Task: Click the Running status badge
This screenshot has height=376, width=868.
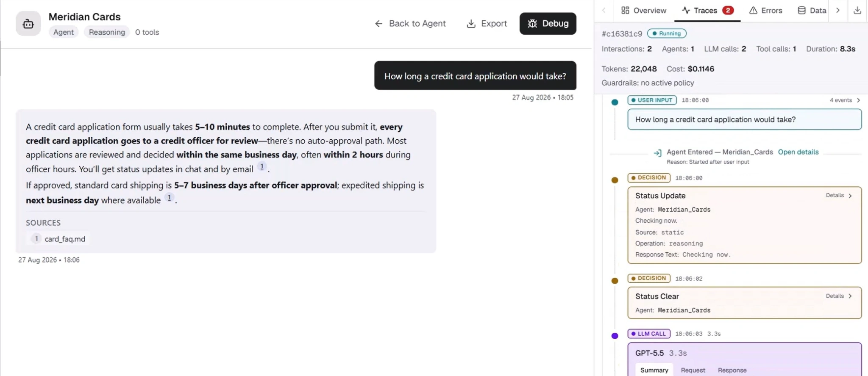Action: tap(667, 33)
